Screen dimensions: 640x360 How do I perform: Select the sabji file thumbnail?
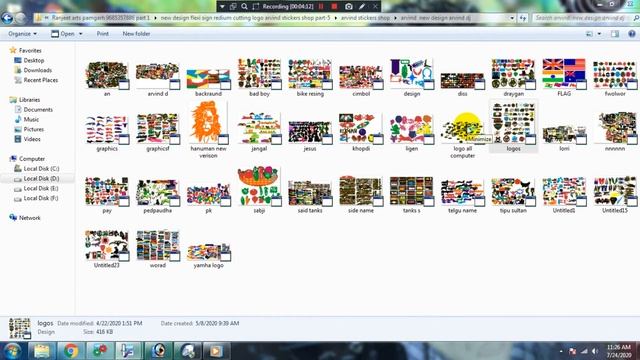(260, 187)
